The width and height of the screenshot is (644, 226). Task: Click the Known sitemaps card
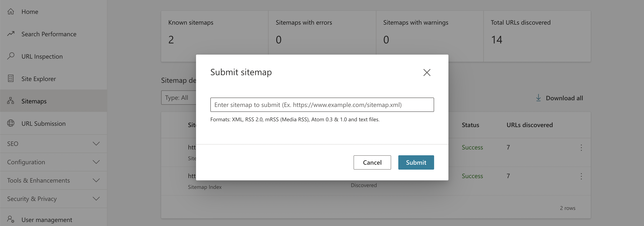pos(215,36)
